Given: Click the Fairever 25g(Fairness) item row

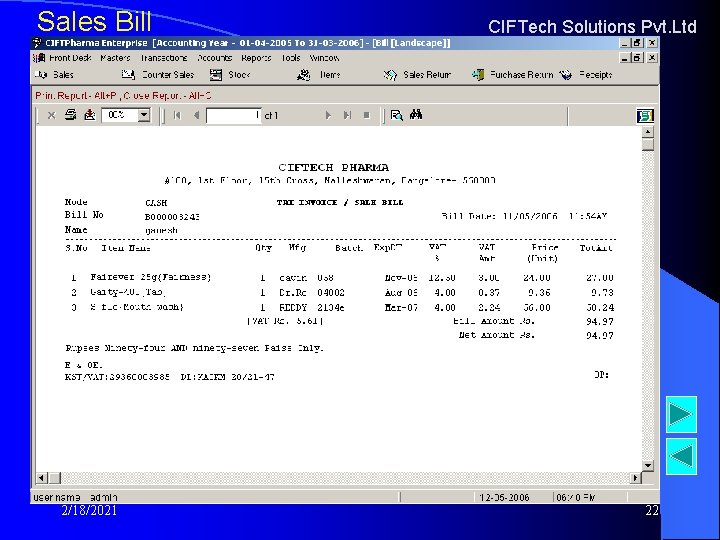Looking at the screenshot, I should point(339,278).
